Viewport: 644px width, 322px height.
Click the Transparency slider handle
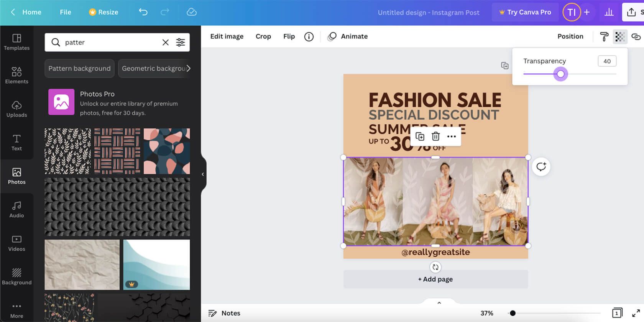click(x=560, y=74)
